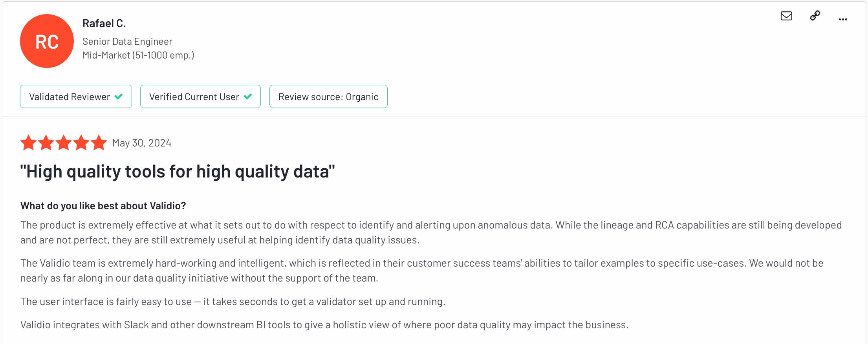Click the checkmark beside Verified Current User

coord(248,97)
